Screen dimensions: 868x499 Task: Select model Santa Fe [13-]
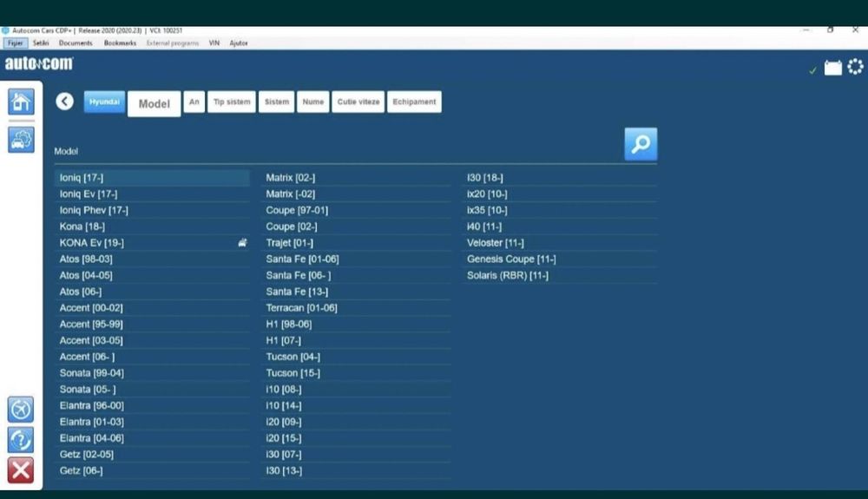point(356,292)
